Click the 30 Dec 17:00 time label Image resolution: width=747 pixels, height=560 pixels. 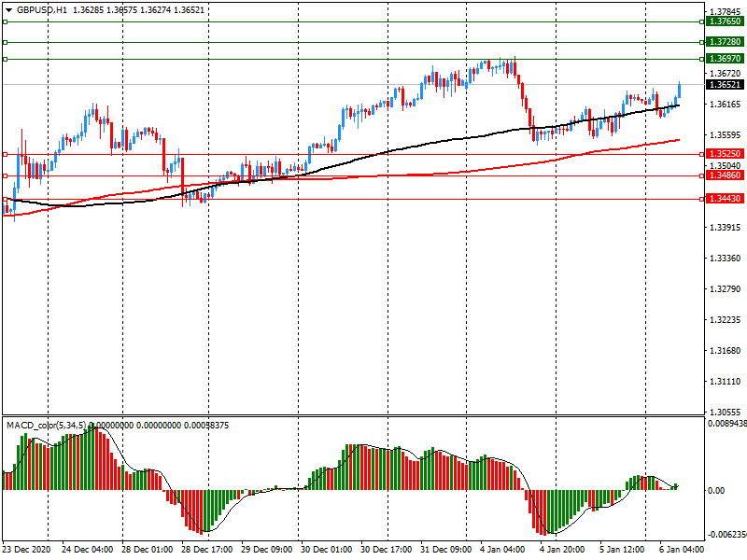387,550
